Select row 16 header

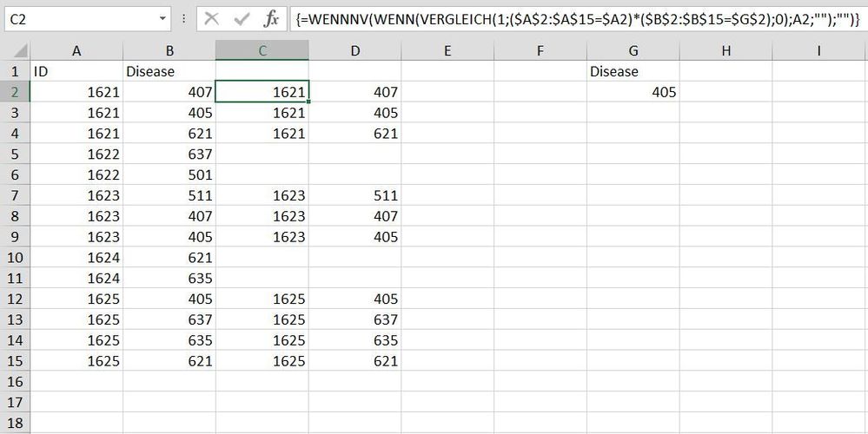pyautogui.click(x=15, y=381)
